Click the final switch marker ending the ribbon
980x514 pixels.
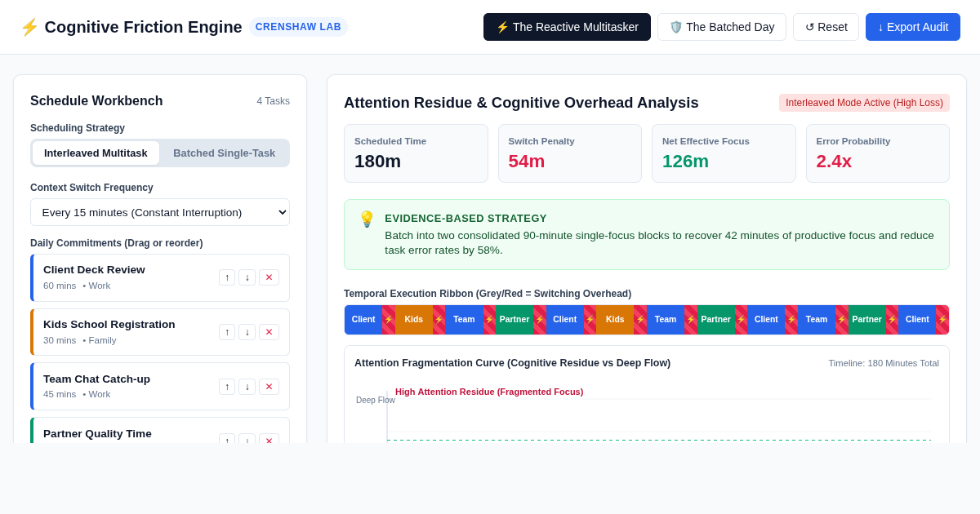coord(942,320)
